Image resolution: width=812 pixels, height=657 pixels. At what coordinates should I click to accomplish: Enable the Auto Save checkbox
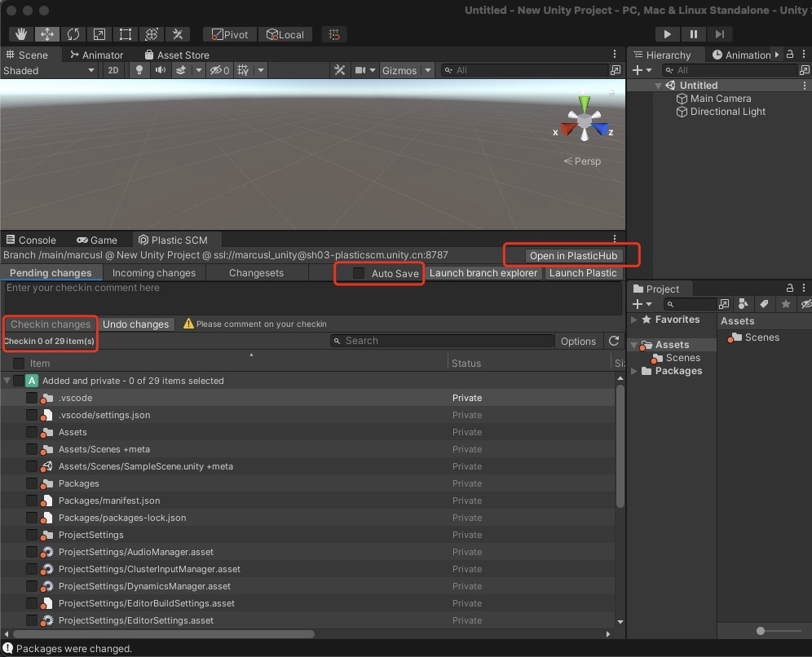[359, 273]
